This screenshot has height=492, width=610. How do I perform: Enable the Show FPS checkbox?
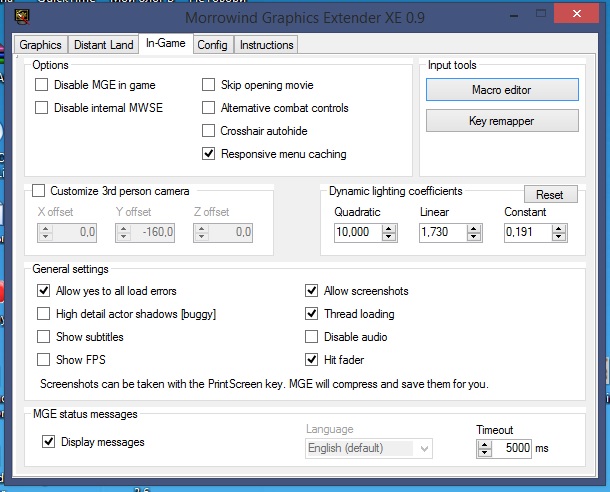coord(44,359)
